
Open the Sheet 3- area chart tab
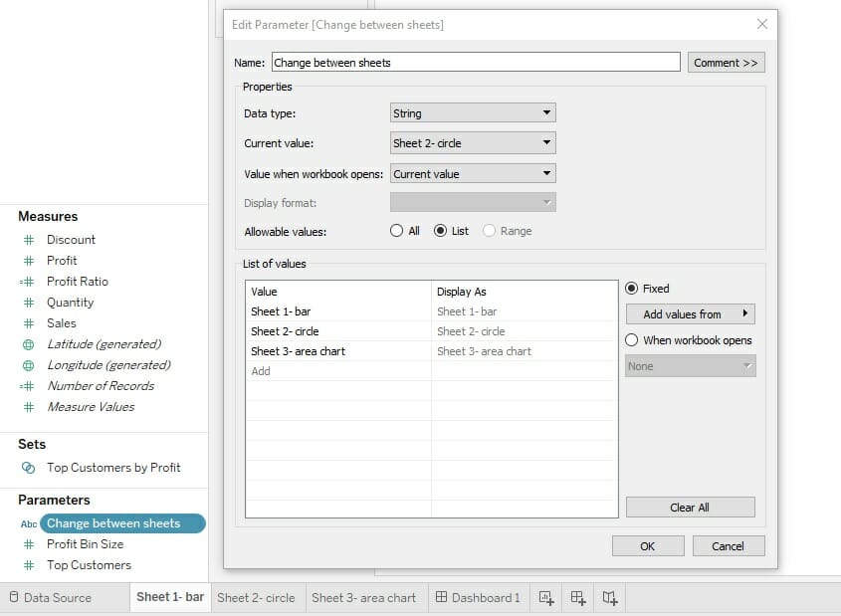pos(363,598)
